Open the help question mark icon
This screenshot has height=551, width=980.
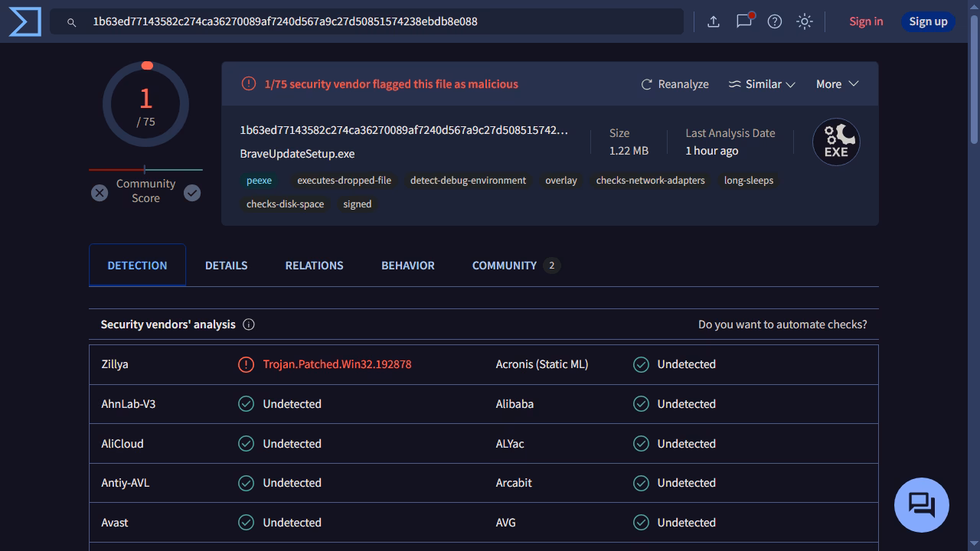tap(775, 21)
